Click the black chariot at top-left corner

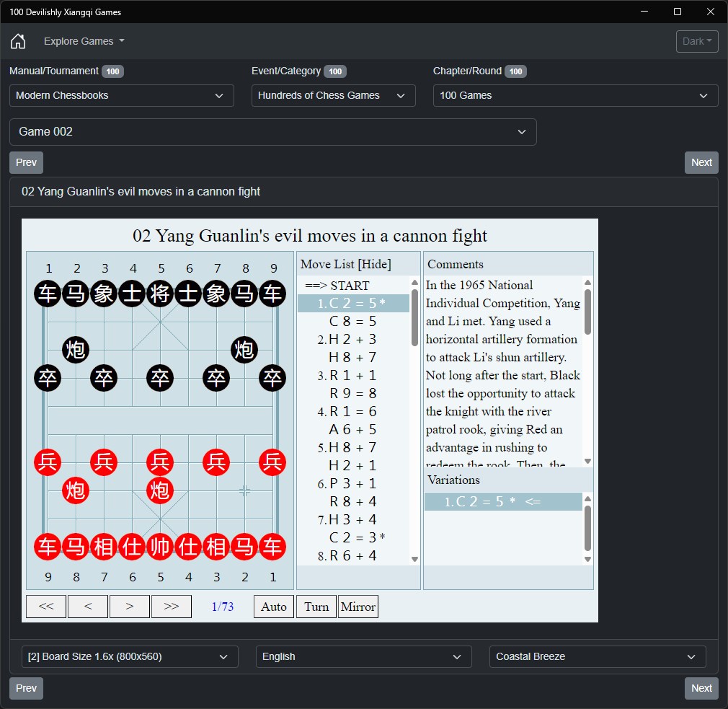coord(48,294)
